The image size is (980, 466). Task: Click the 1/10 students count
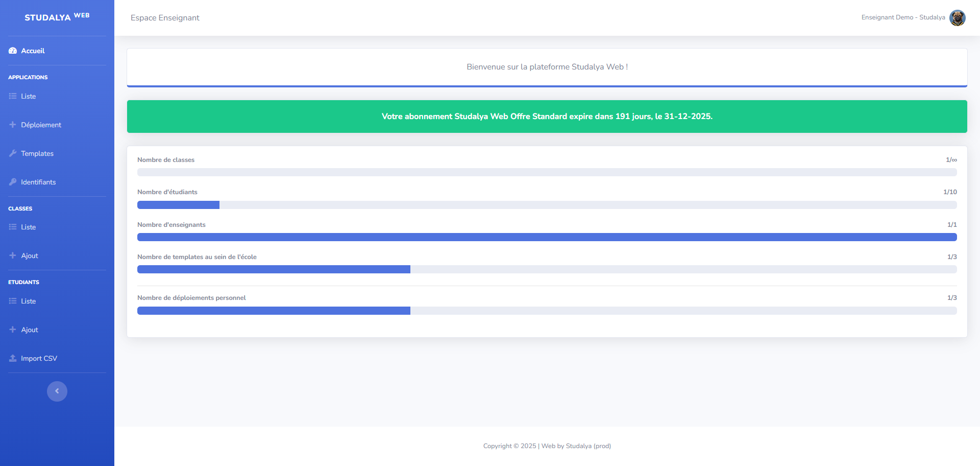(950, 192)
